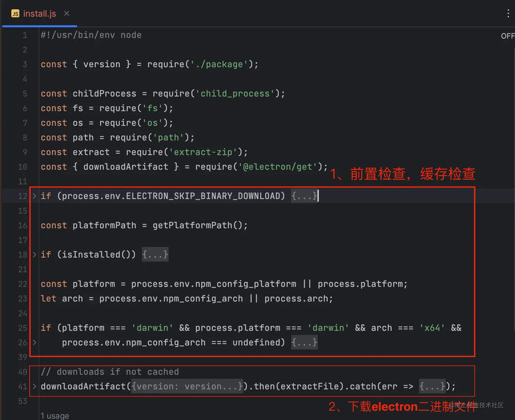
Task: Click process.arch on line 23
Action: coord(296,298)
